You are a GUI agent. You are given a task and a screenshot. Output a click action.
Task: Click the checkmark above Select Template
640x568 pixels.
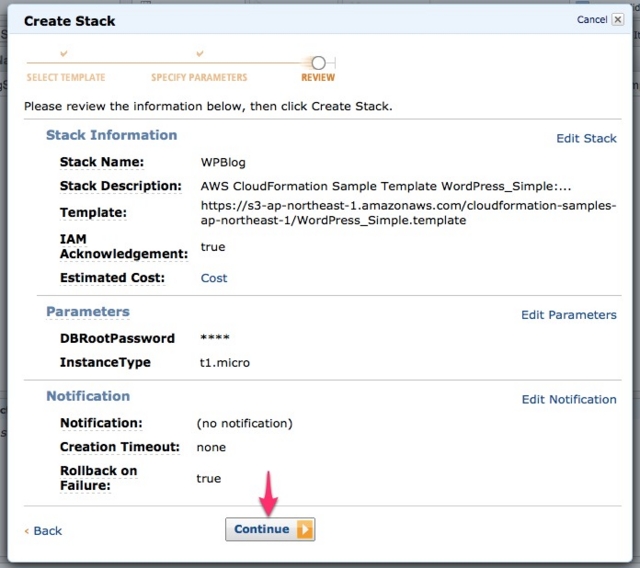64,53
